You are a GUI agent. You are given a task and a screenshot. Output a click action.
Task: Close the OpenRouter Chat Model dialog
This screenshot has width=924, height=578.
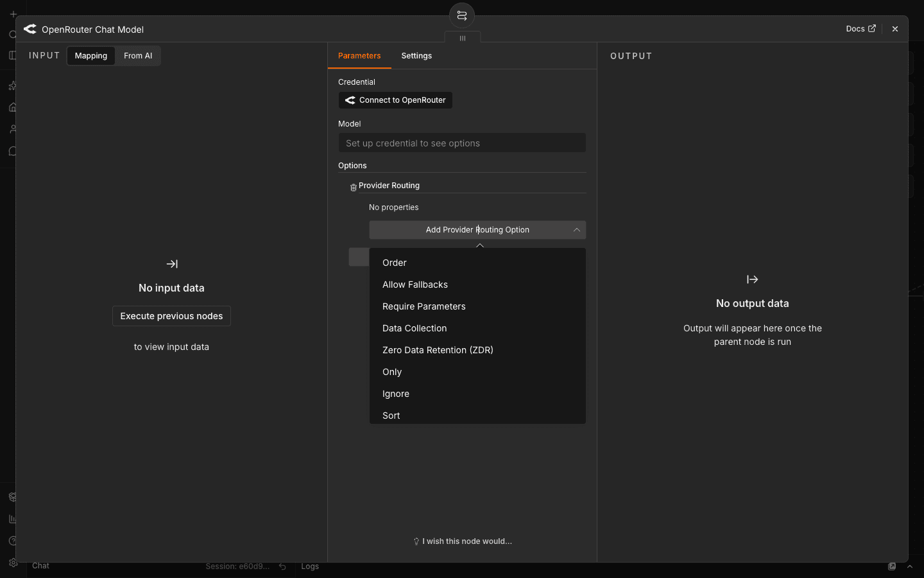click(895, 29)
